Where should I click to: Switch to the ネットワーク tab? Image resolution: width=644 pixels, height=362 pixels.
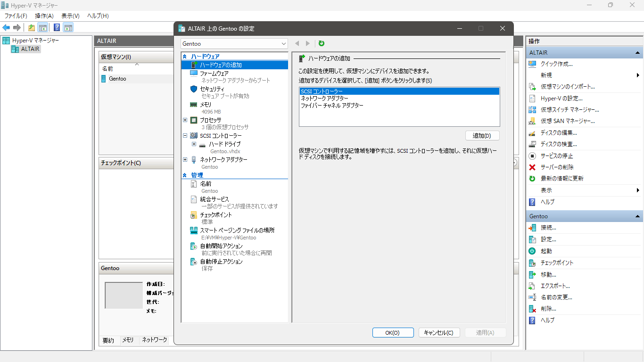[155, 340]
